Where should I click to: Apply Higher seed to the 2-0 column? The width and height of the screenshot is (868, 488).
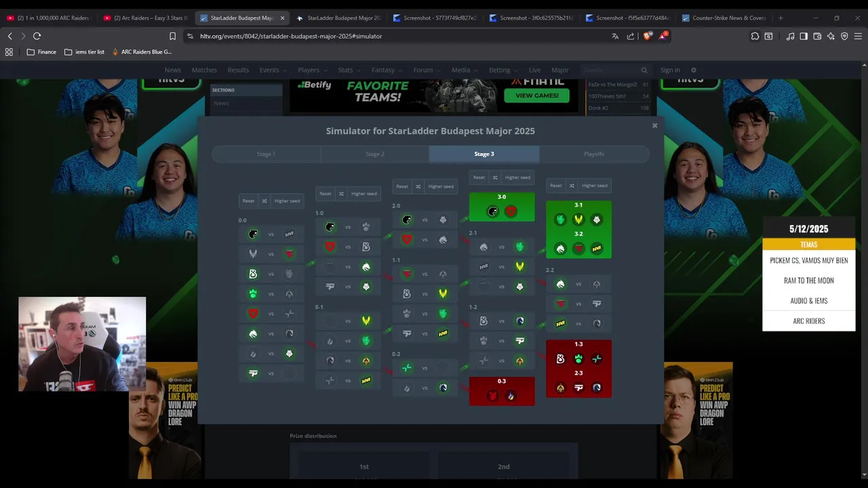tap(441, 186)
